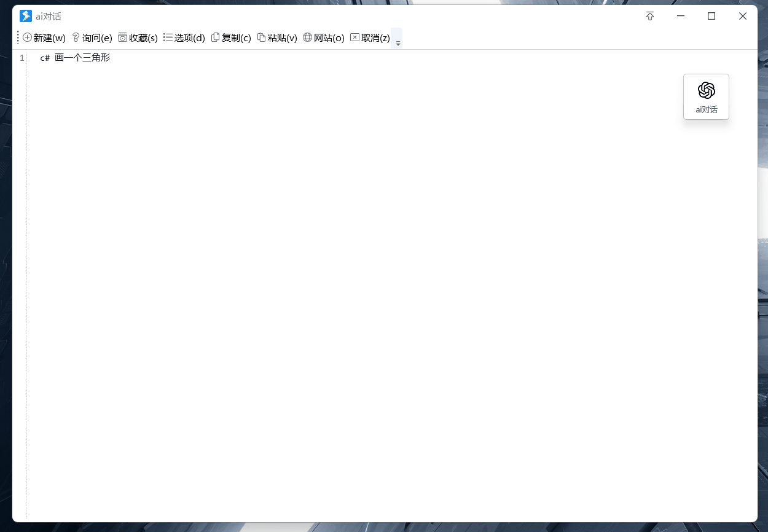
Task: Copy content with 复制(c)
Action: pyautogui.click(x=231, y=38)
